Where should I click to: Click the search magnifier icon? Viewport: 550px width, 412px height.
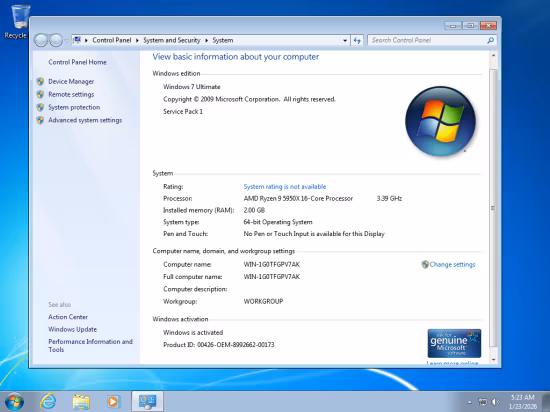click(490, 40)
